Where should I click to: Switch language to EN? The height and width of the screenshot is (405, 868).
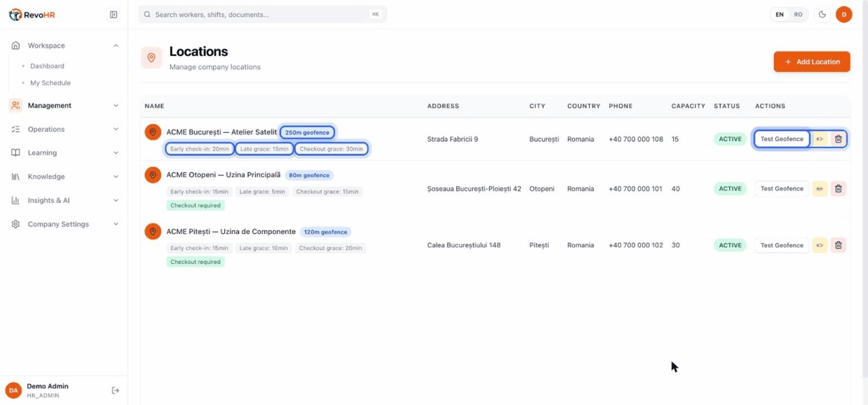pos(780,15)
